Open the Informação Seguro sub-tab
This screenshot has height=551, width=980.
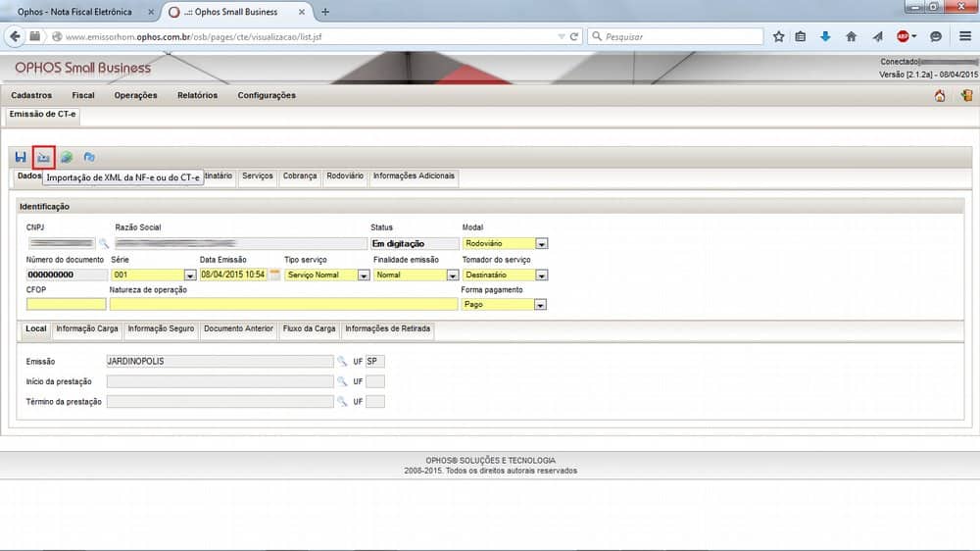pyautogui.click(x=161, y=329)
